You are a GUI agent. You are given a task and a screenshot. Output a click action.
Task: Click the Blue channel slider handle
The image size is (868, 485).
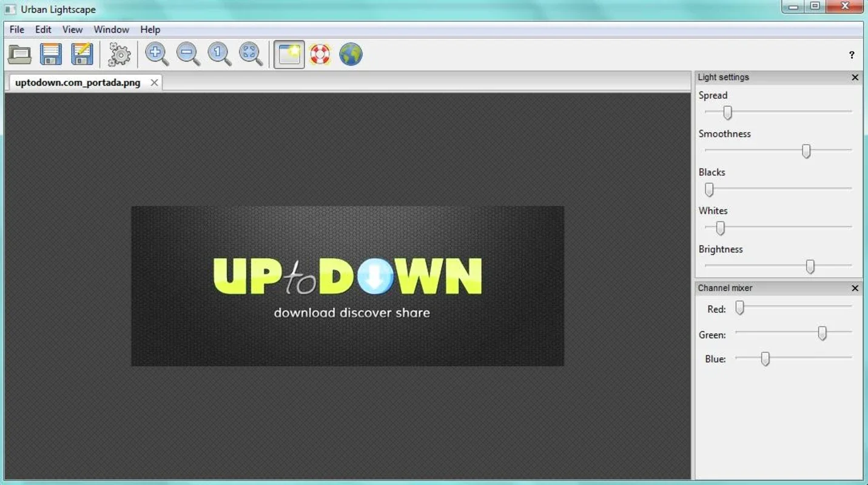click(765, 359)
